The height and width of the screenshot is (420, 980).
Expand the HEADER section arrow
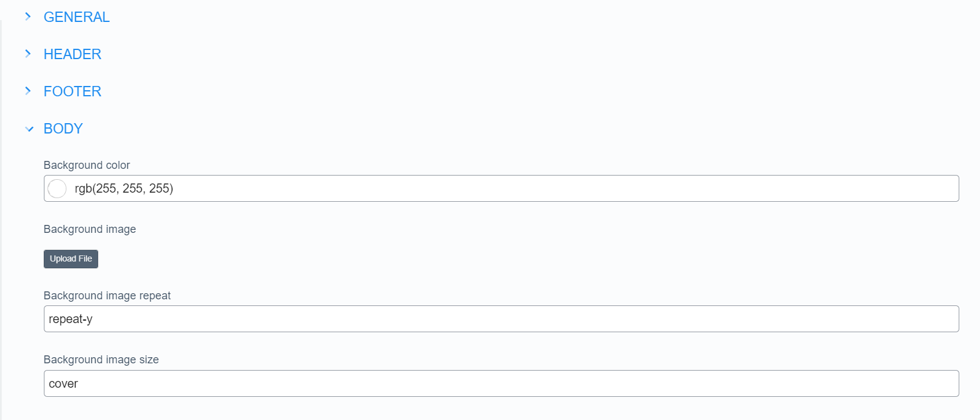click(28, 54)
